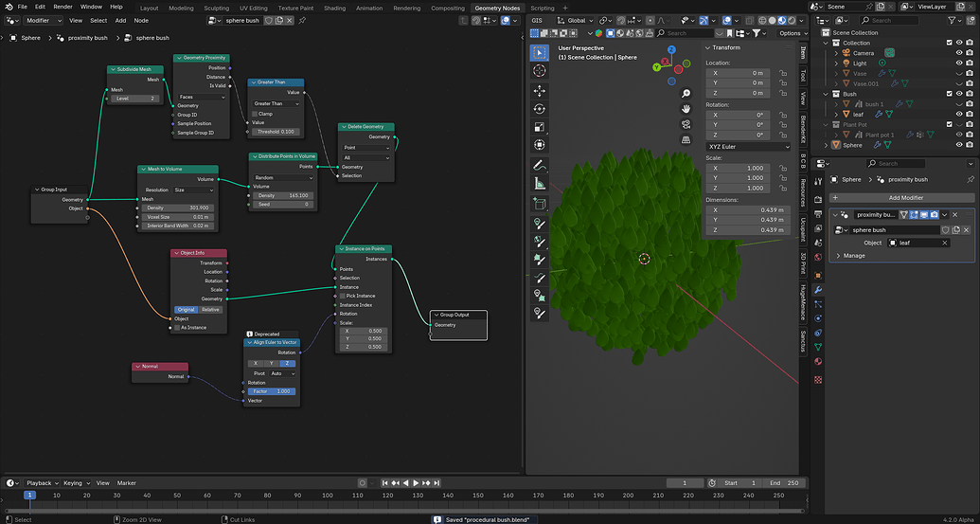Open the Material properties tab icon

click(x=818, y=362)
